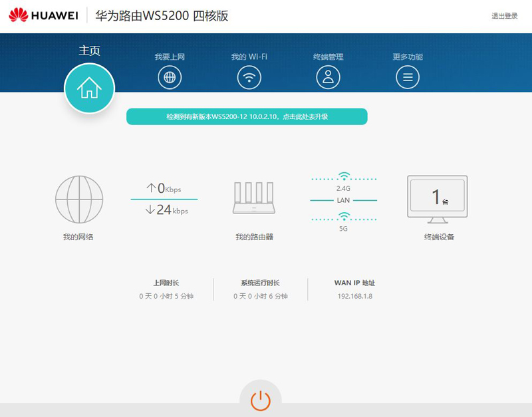Open the 我的 Wi-Fi settings icon
This screenshot has width=532, height=417.
point(249,76)
